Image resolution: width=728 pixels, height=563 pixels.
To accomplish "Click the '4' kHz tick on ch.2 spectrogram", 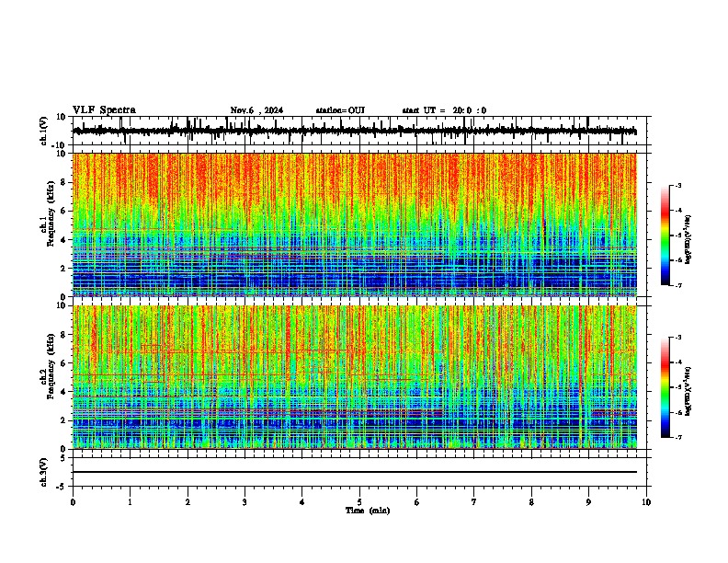I will click(x=64, y=392).
